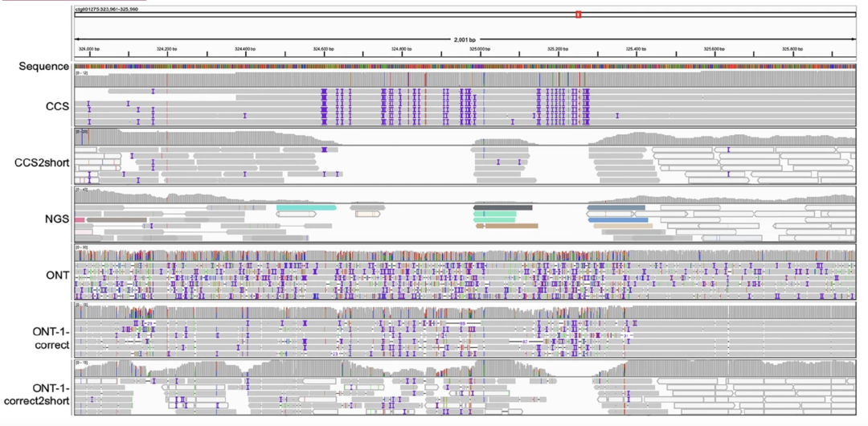Click the 325,600 bp ruler tick label

point(714,49)
